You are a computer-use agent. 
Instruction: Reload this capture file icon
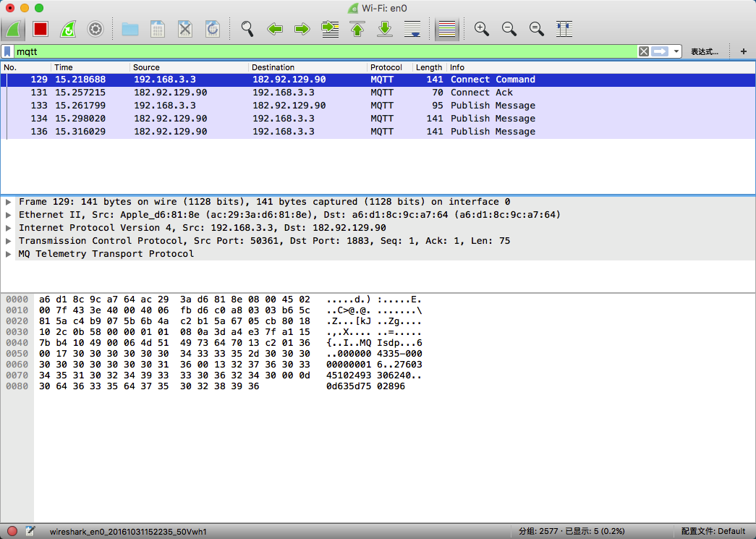point(213,29)
